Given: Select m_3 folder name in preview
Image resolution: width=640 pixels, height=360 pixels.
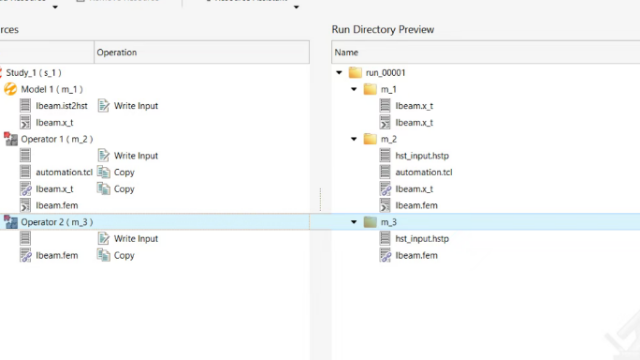Looking at the screenshot, I should [x=389, y=222].
